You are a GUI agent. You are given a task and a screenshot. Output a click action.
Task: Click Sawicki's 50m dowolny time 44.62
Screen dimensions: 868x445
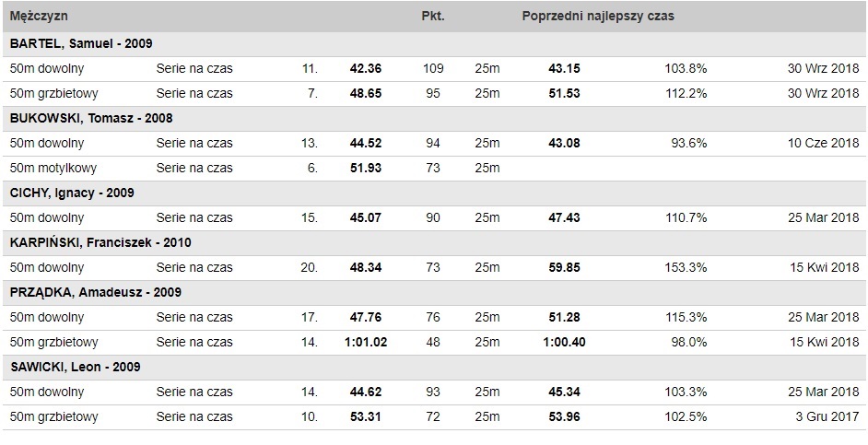[x=366, y=392]
